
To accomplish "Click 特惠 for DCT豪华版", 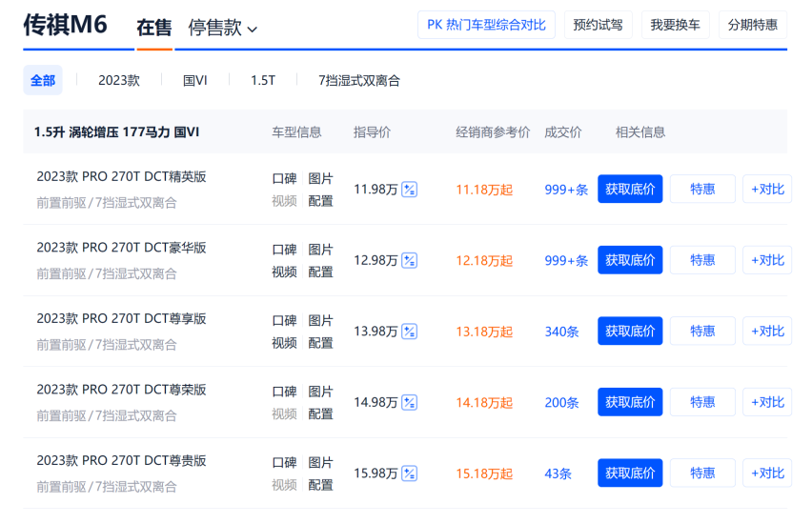I will point(702,260).
